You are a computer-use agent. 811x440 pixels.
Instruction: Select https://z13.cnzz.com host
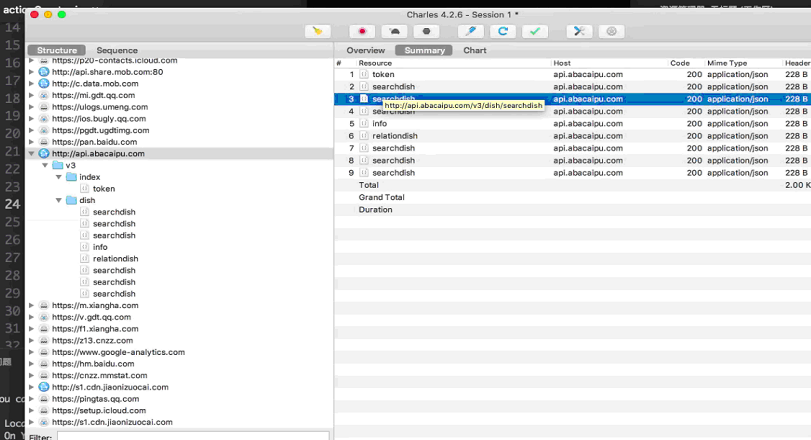[x=92, y=340]
